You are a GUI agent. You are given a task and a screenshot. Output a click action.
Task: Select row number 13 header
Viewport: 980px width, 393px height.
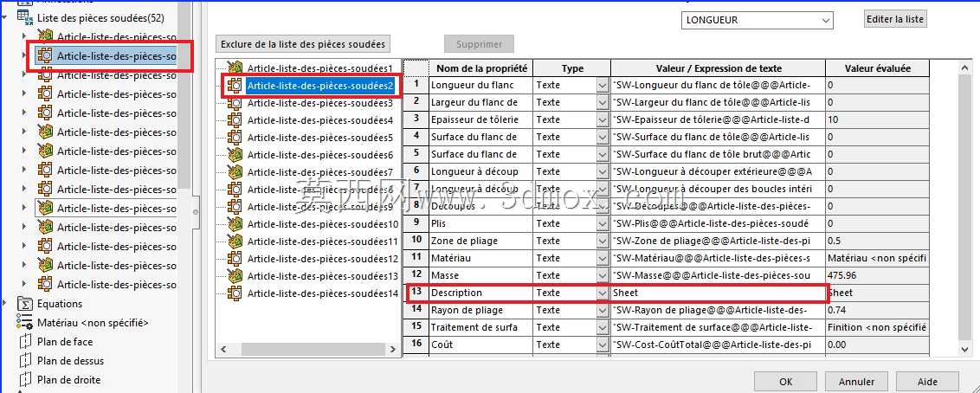tap(416, 293)
